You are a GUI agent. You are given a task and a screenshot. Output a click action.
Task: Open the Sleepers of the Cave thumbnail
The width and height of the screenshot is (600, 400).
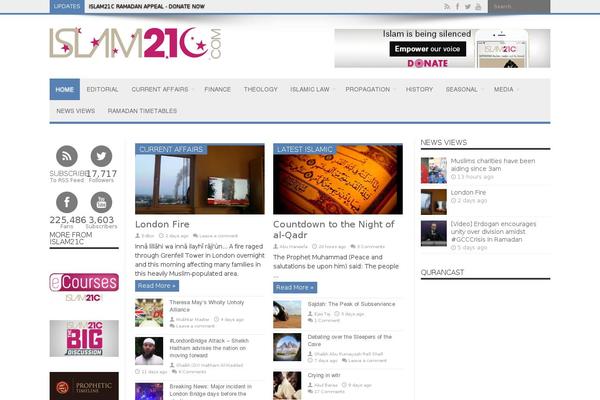point(287,347)
